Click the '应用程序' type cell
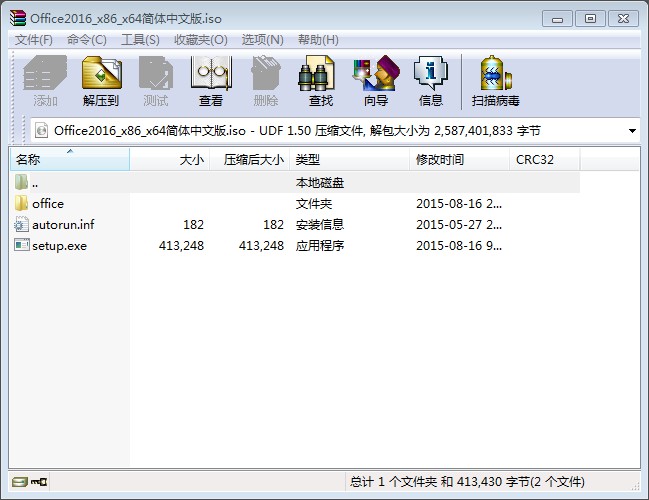 click(x=320, y=246)
